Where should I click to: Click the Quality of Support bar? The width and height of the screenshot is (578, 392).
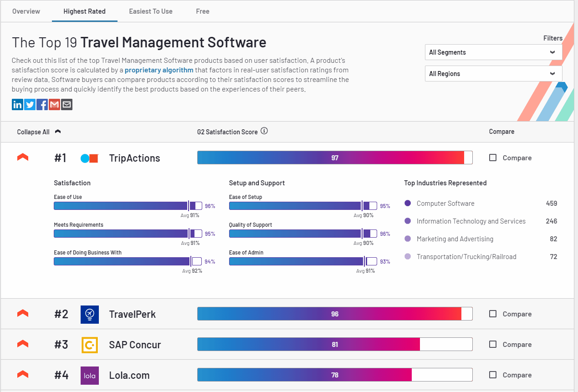pyautogui.click(x=303, y=234)
